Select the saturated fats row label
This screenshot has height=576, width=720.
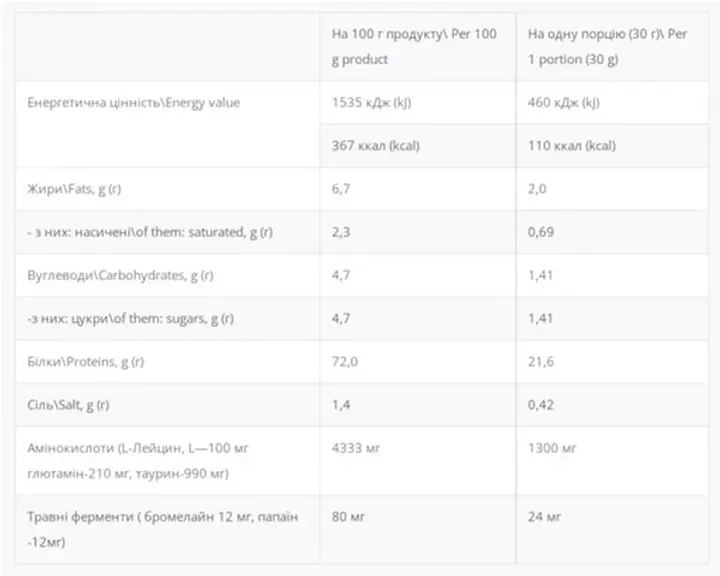pos(150,232)
